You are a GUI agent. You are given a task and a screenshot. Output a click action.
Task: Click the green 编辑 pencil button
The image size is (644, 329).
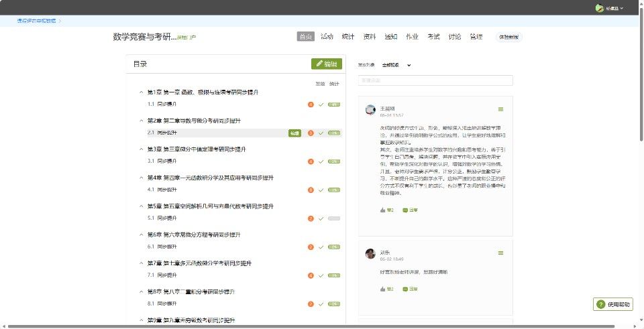[327, 64]
